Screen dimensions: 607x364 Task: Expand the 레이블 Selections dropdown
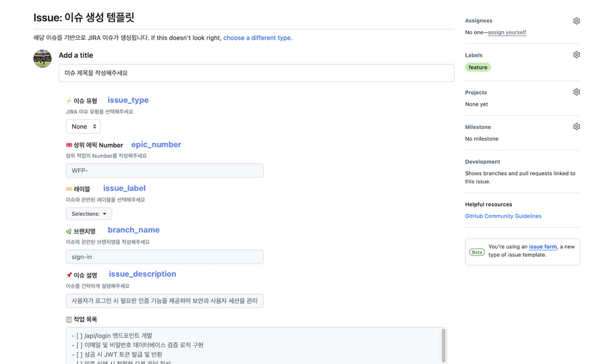pyautogui.click(x=89, y=214)
